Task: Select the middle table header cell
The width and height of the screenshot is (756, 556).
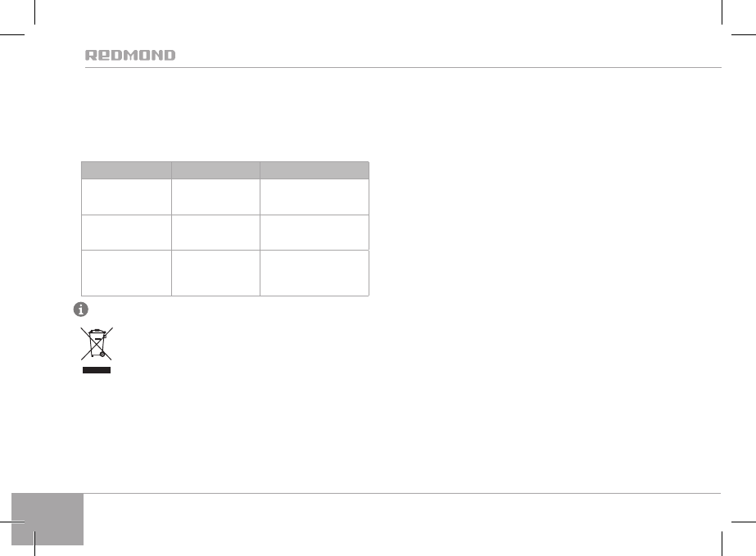Action: pos(215,170)
